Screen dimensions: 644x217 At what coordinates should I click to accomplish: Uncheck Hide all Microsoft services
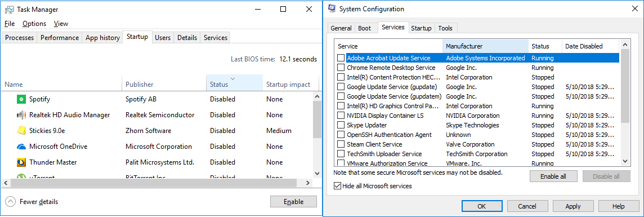click(338, 186)
